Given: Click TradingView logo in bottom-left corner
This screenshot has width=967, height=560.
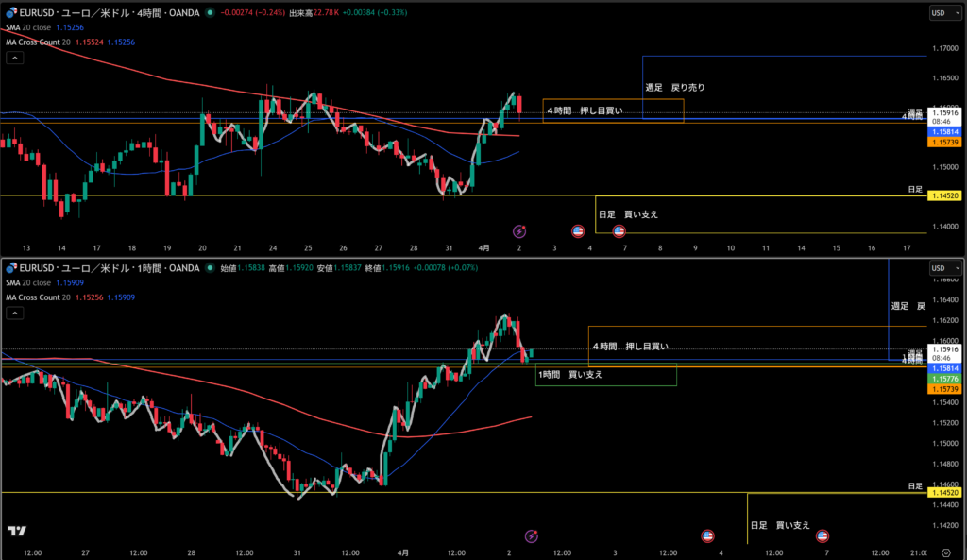Looking at the screenshot, I should pyautogui.click(x=16, y=531).
